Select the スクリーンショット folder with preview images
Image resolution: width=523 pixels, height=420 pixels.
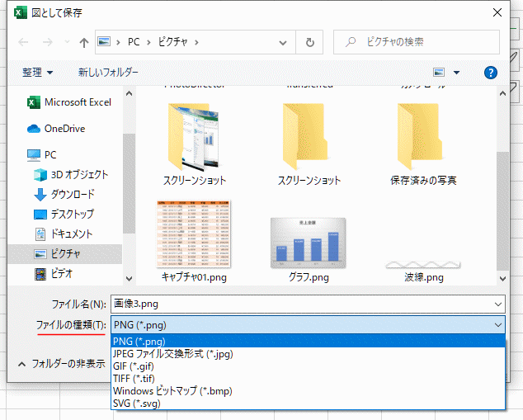pyautogui.click(x=195, y=144)
